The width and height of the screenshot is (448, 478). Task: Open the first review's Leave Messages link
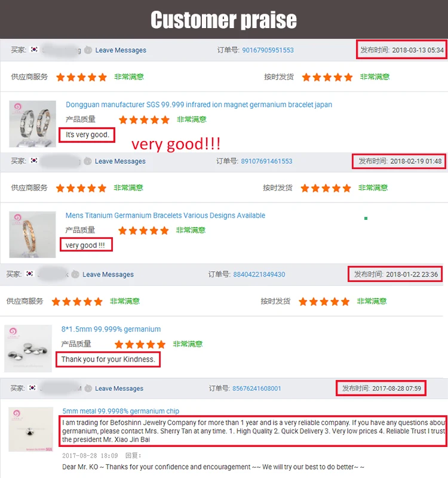point(121,50)
